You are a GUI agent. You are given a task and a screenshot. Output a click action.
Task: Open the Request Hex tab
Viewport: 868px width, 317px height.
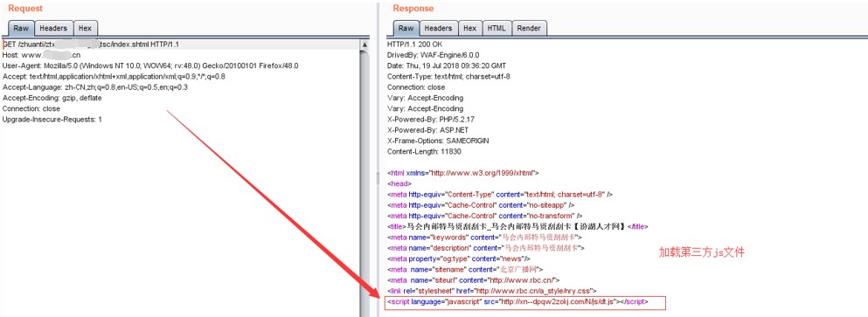[85, 28]
